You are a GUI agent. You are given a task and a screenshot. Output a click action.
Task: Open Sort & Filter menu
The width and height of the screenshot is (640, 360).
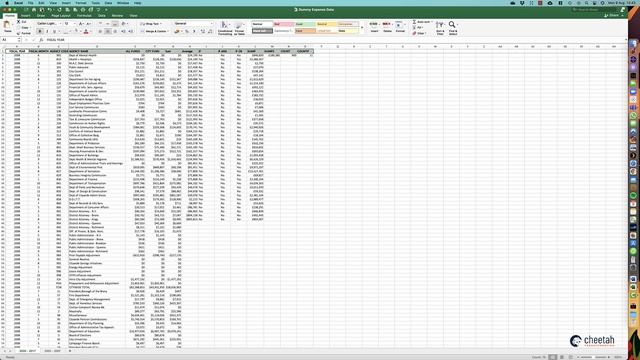pyautogui.click(x=440, y=28)
